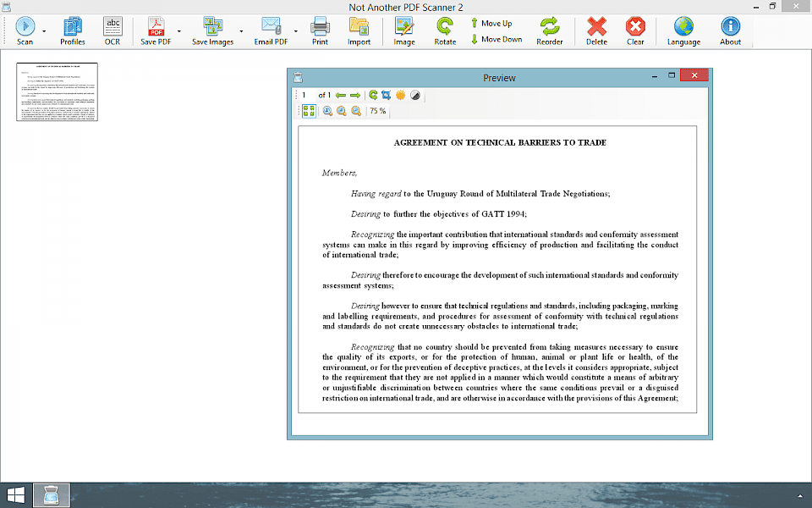Open the Rotate menu in the main toolbar
The width and height of the screenshot is (812, 508).
pos(445,31)
